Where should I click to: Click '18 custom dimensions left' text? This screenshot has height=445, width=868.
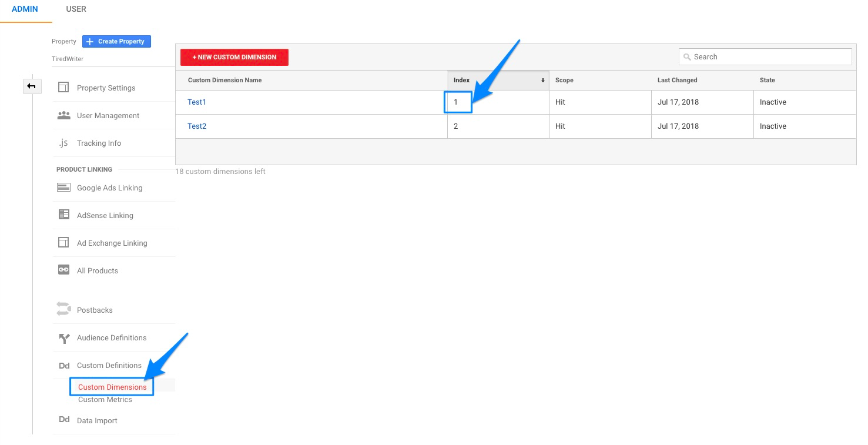220,172
